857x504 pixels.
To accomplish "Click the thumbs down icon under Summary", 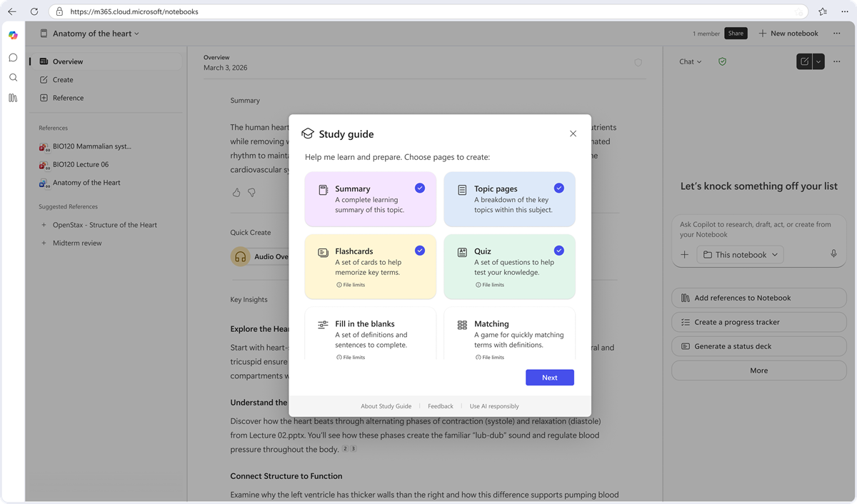I will pos(251,193).
